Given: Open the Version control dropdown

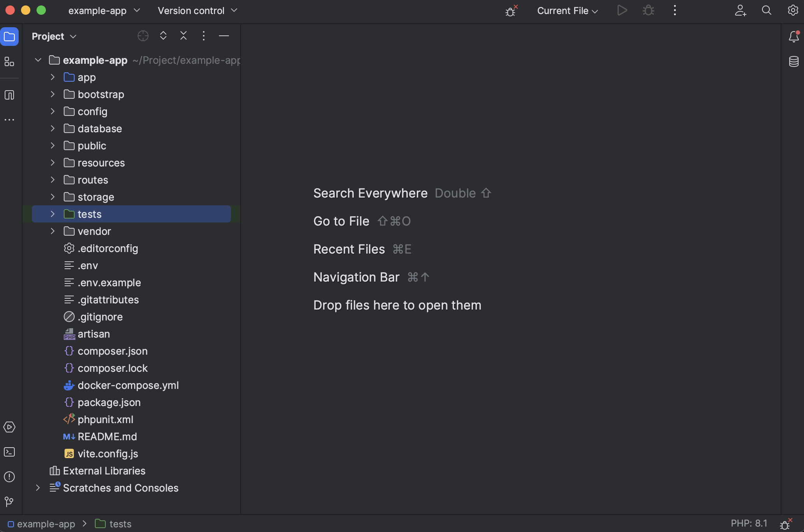Looking at the screenshot, I should tap(197, 11).
